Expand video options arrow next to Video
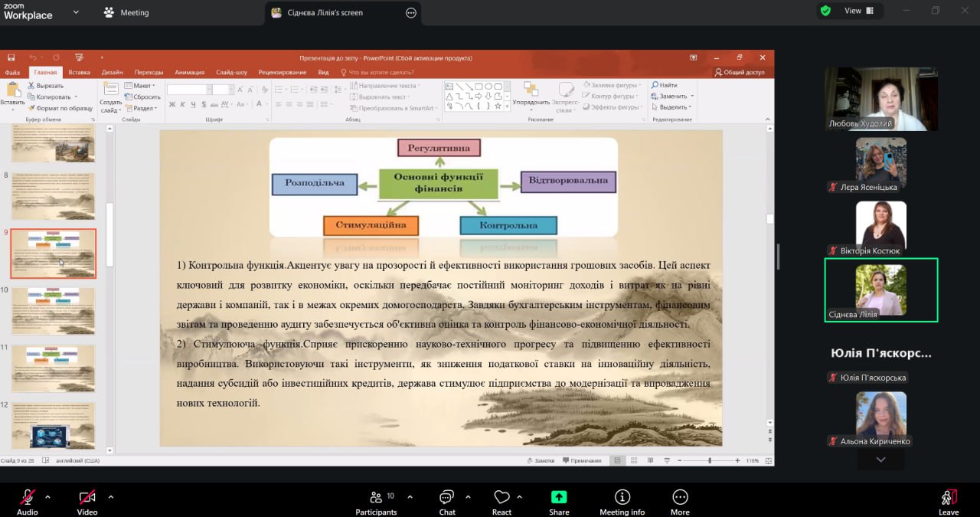The width and height of the screenshot is (980, 517). pyautogui.click(x=110, y=496)
